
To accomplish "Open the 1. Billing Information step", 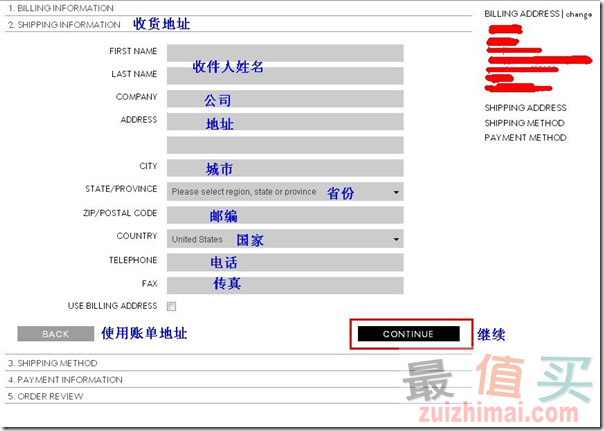I will tap(61, 8).
